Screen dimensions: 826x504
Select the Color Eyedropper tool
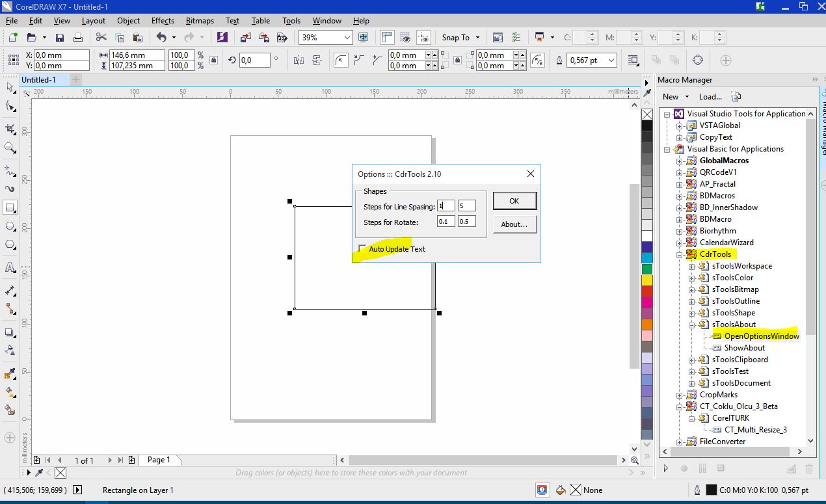point(10,373)
